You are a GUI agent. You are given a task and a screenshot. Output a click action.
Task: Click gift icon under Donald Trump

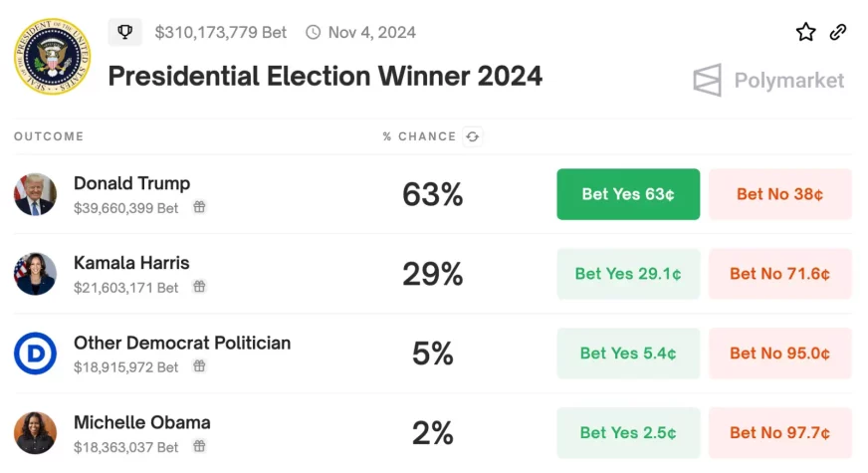tap(199, 207)
